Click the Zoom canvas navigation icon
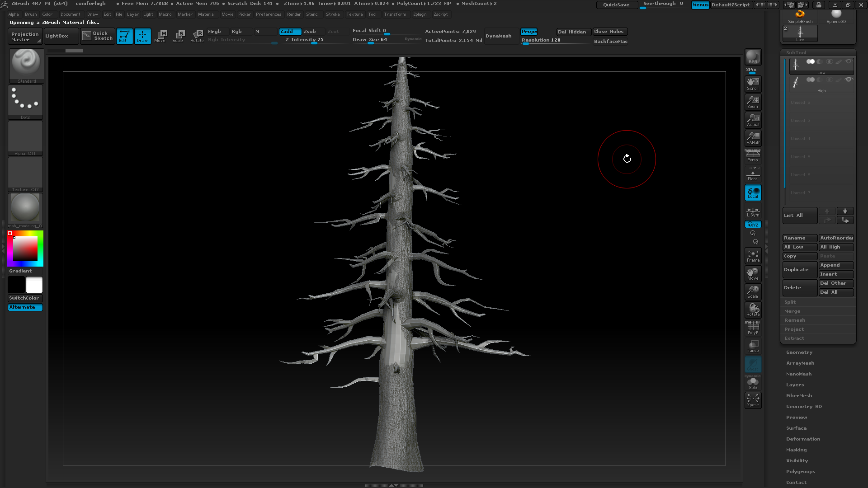 tap(753, 102)
